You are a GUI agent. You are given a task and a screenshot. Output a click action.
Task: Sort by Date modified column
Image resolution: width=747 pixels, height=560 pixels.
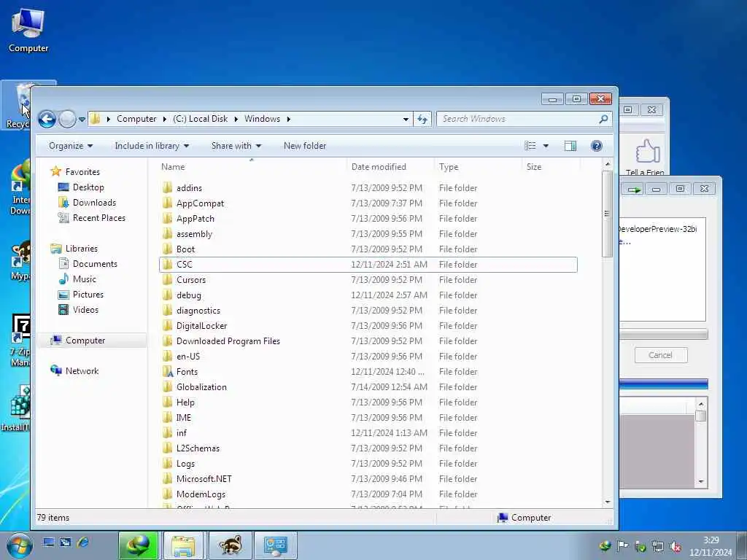(x=379, y=167)
